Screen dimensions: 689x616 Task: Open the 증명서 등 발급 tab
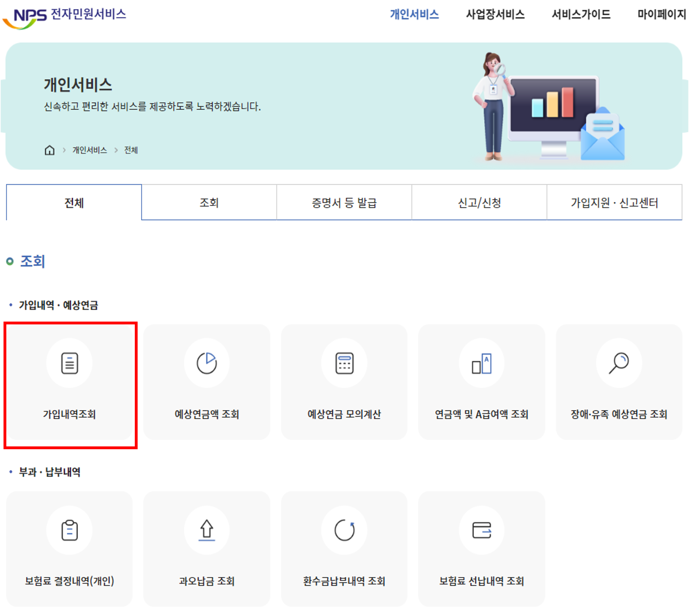pos(344,202)
